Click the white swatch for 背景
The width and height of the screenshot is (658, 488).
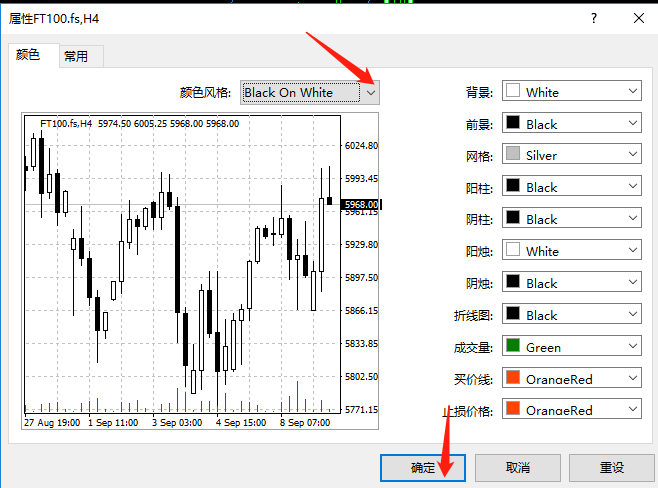[x=513, y=90]
